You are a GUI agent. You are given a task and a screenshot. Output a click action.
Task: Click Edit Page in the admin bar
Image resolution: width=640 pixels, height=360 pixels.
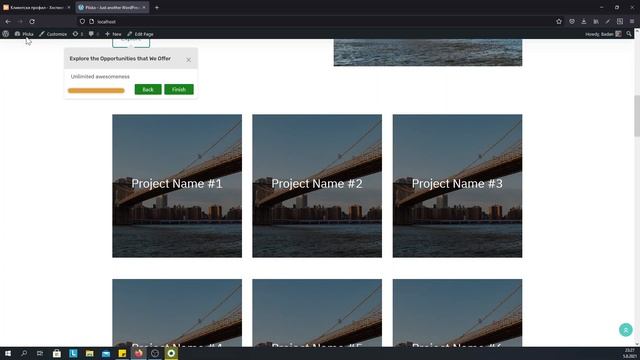pyautogui.click(x=140, y=34)
